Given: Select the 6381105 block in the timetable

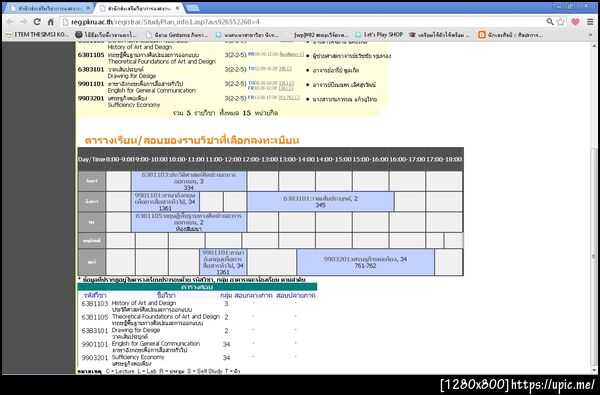Looking at the screenshot, I should (189, 222).
